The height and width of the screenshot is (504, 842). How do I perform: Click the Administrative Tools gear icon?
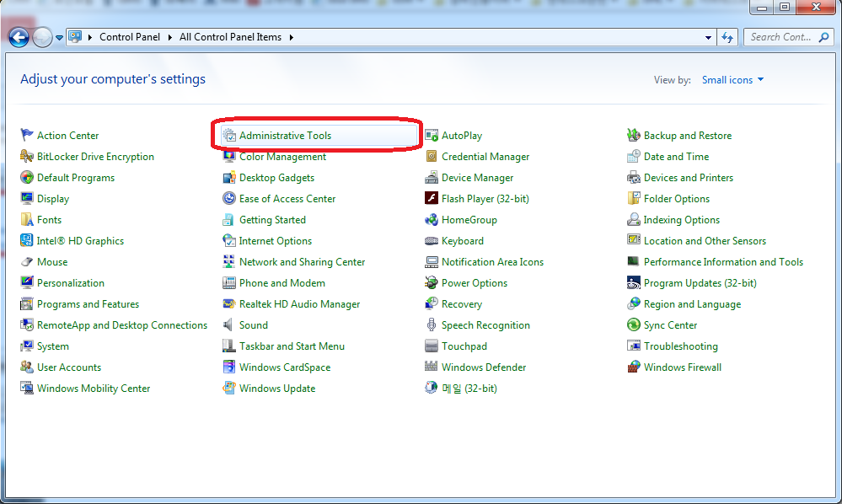(x=229, y=135)
